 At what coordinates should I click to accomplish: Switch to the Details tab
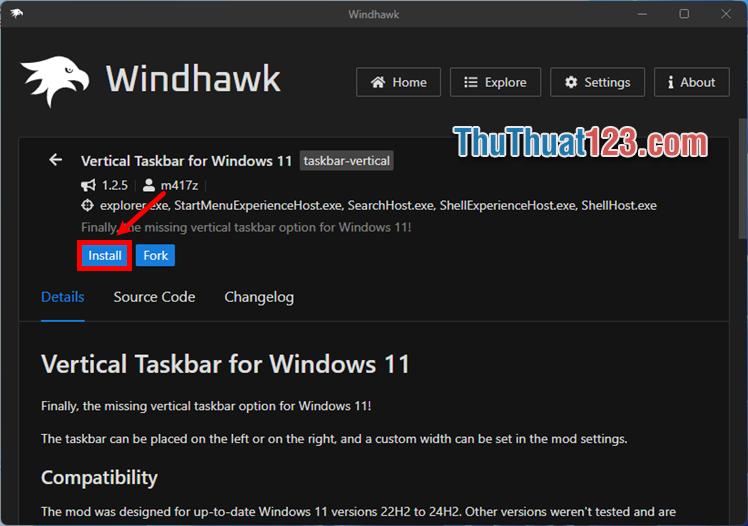click(x=62, y=297)
